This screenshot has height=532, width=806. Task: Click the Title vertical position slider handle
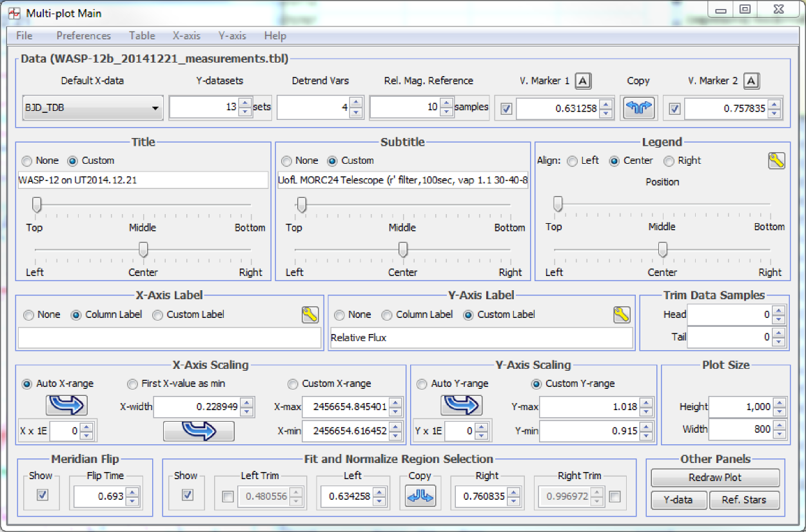coord(37,205)
